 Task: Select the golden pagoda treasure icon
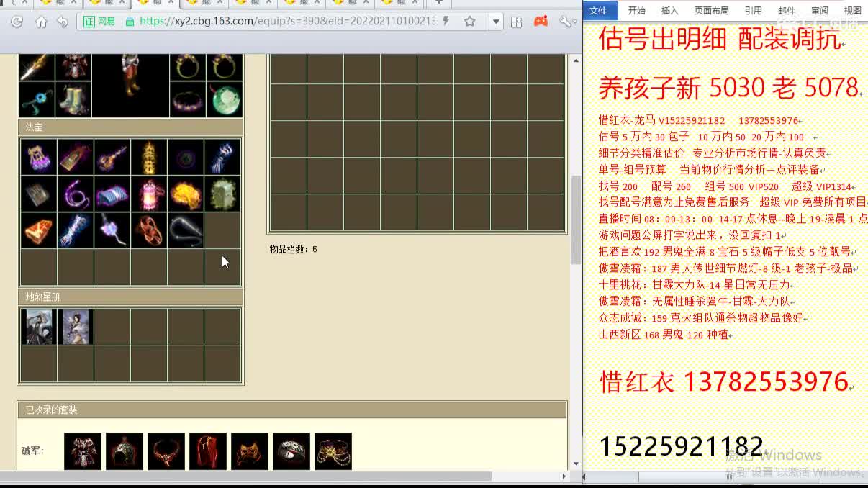(x=149, y=157)
